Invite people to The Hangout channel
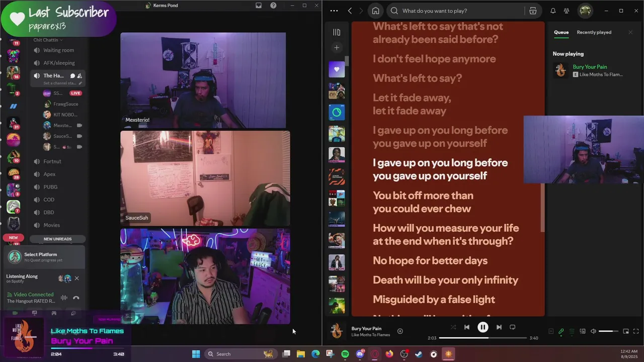Viewport: 644px width, 362px height. (79, 76)
